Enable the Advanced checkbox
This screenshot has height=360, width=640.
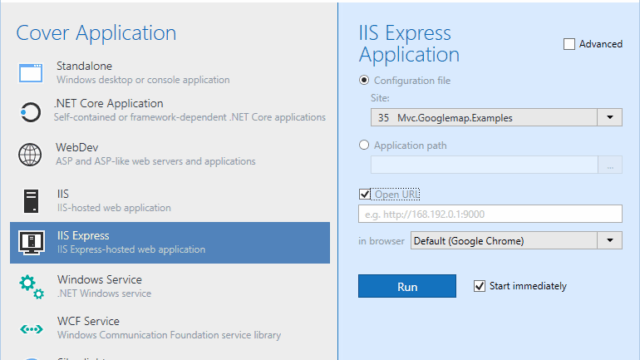click(569, 44)
